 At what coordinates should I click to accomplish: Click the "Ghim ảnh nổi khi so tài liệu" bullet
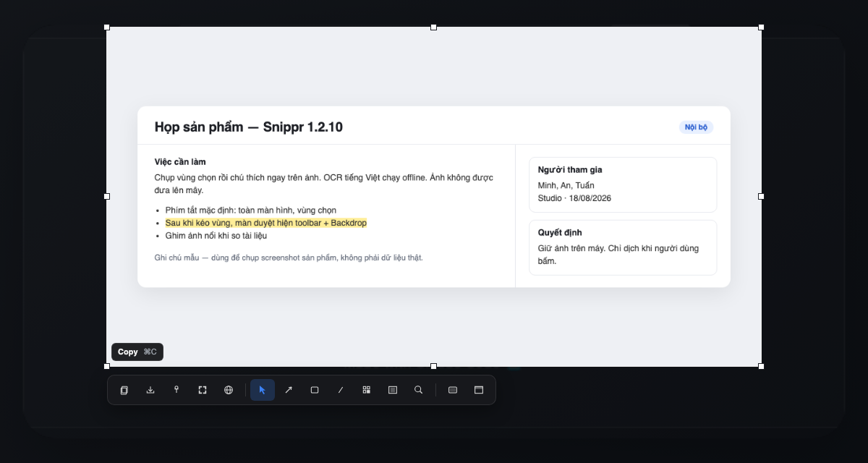click(216, 236)
